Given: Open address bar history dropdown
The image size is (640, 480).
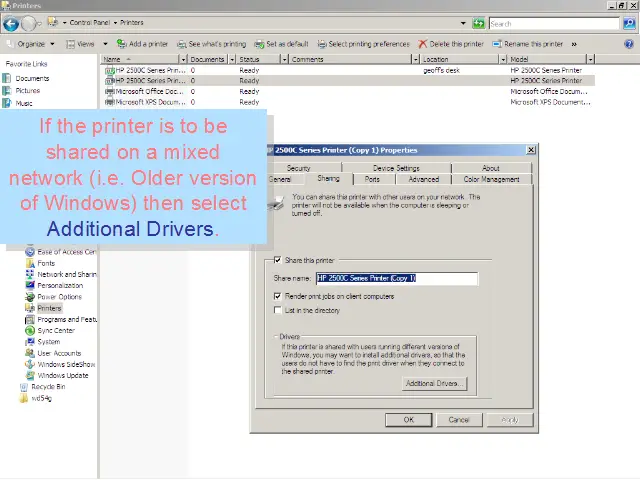Looking at the screenshot, I should 463,23.
